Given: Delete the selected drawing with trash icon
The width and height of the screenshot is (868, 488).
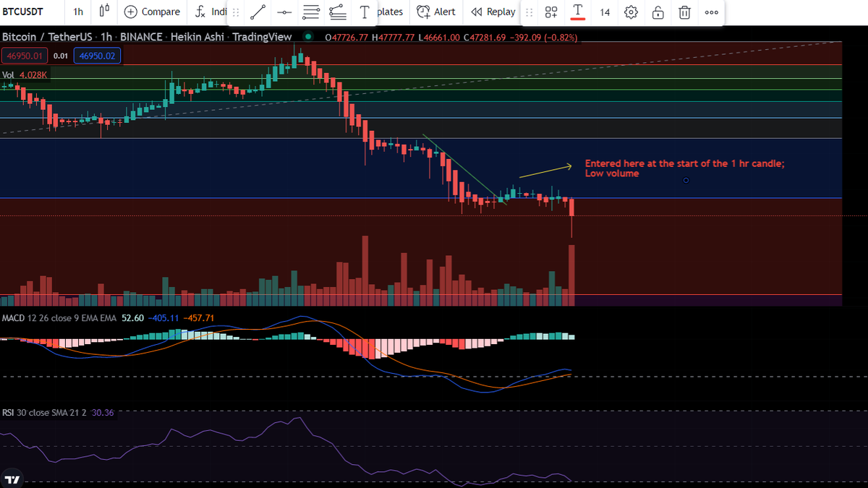Looking at the screenshot, I should point(684,12).
